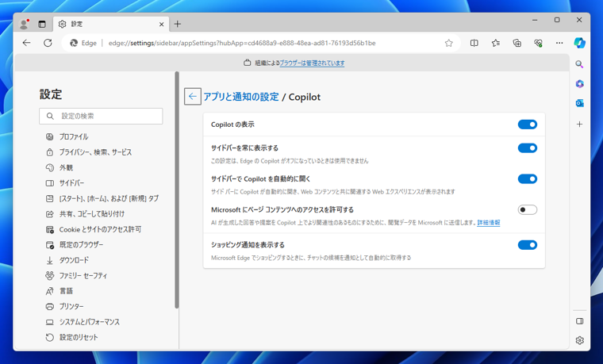Open プロファイル settings
This screenshot has width=603, height=364.
(x=74, y=137)
